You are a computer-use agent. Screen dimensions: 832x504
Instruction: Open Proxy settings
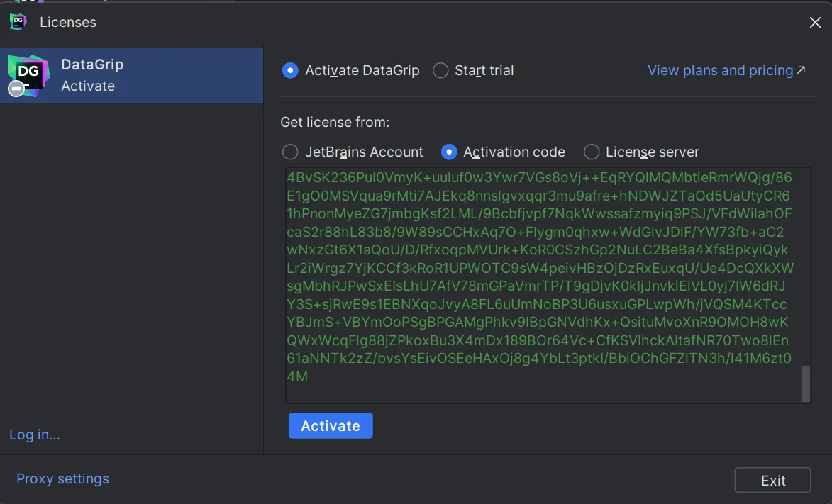62,478
